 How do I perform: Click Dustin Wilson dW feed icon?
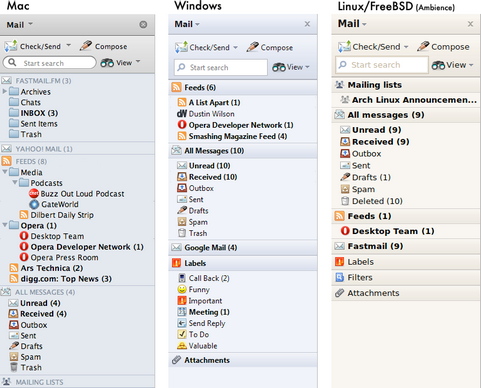tap(182, 114)
